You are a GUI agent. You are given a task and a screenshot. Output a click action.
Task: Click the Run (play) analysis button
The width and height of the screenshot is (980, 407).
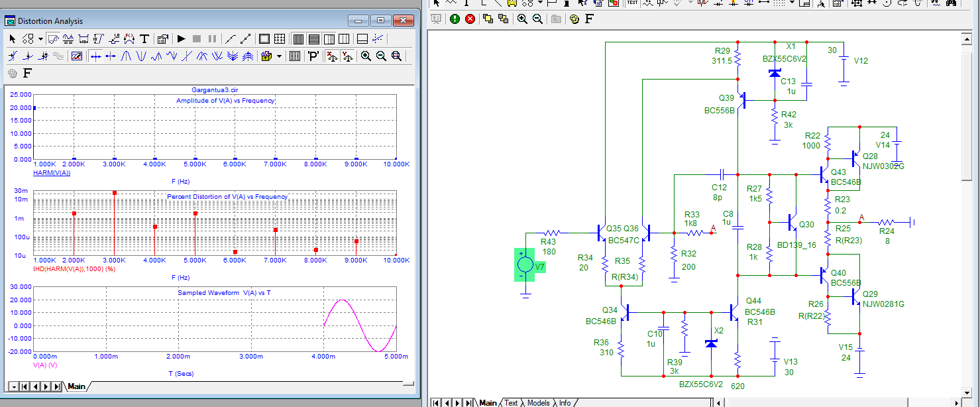[181, 38]
